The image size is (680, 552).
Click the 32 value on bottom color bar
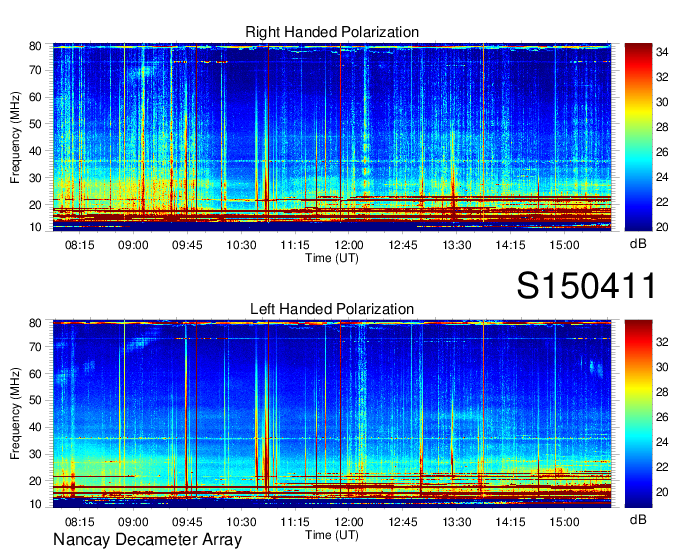click(662, 342)
